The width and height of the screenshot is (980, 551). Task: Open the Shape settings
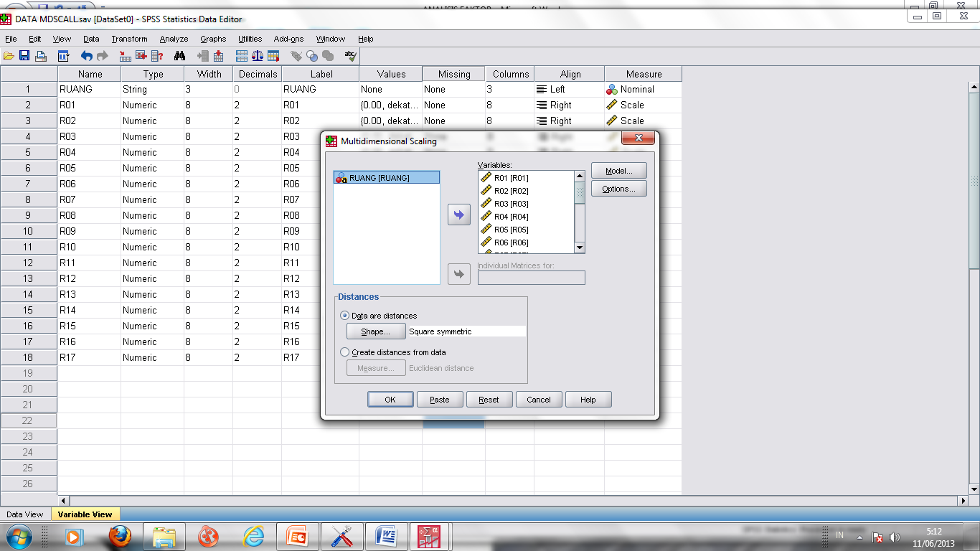point(375,331)
